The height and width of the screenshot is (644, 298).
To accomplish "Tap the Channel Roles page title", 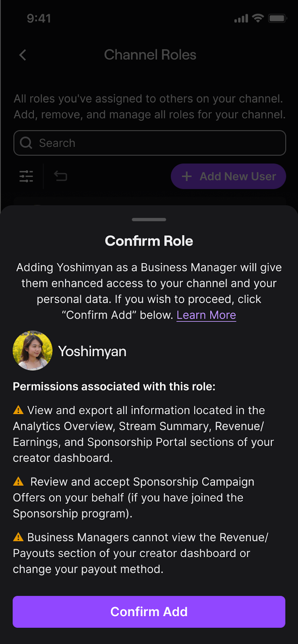I will tap(150, 55).
